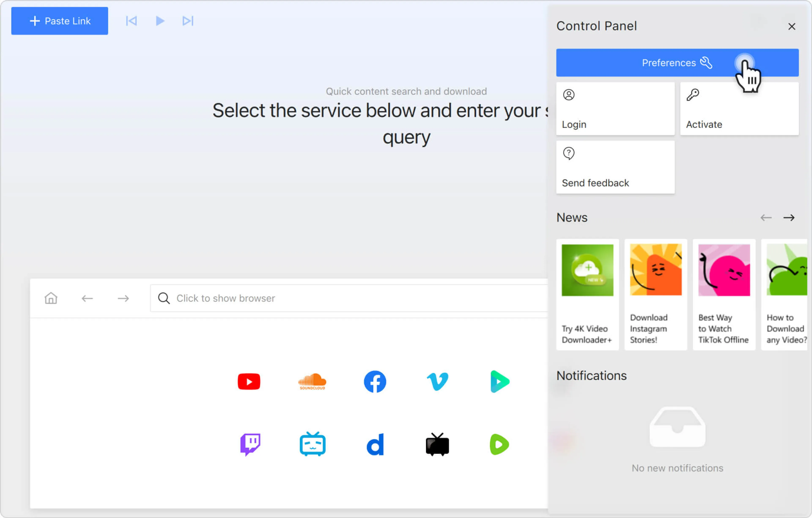Click the browser home icon
This screenshot has height=518, width=812.
click(51, 298)
